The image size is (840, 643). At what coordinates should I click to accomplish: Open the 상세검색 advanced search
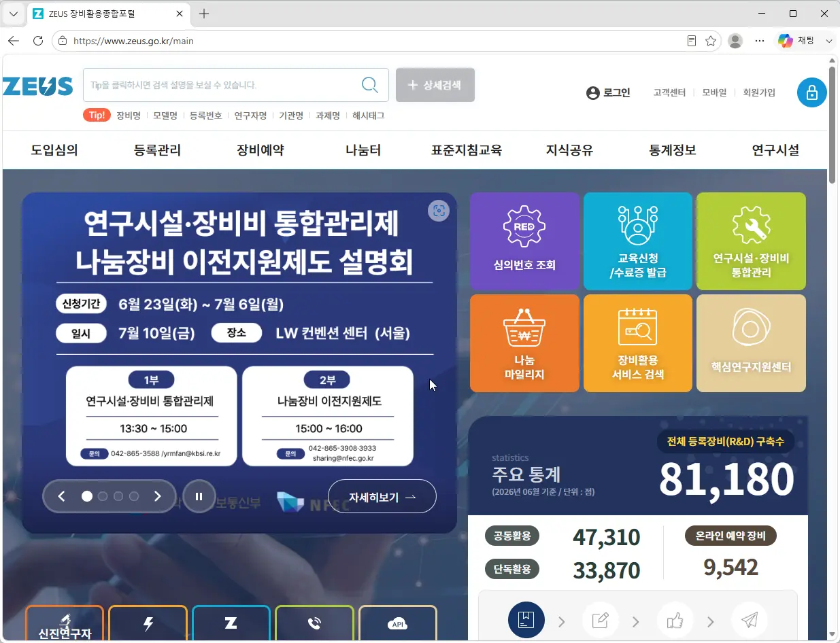pos(435,85)
